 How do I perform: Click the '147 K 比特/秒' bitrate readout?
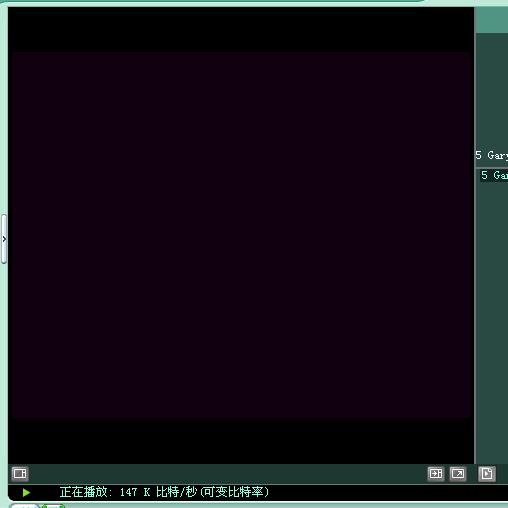159,492
